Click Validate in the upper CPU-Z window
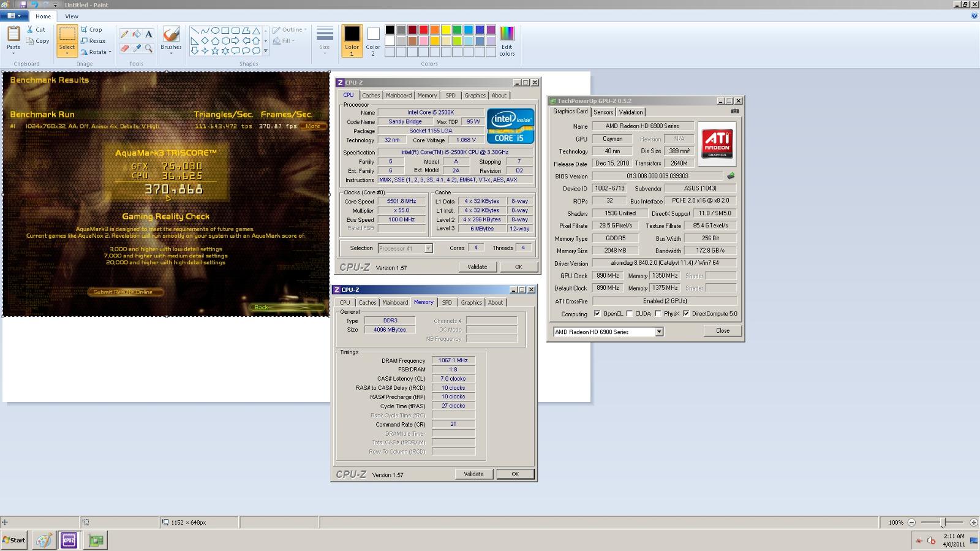 [478, 267]
